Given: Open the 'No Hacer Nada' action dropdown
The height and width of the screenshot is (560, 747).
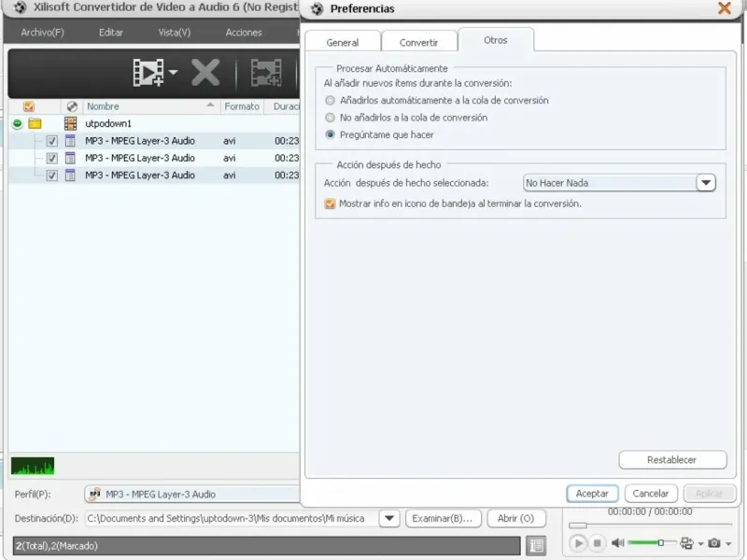Looking at the screenshot, I should 706,183.
